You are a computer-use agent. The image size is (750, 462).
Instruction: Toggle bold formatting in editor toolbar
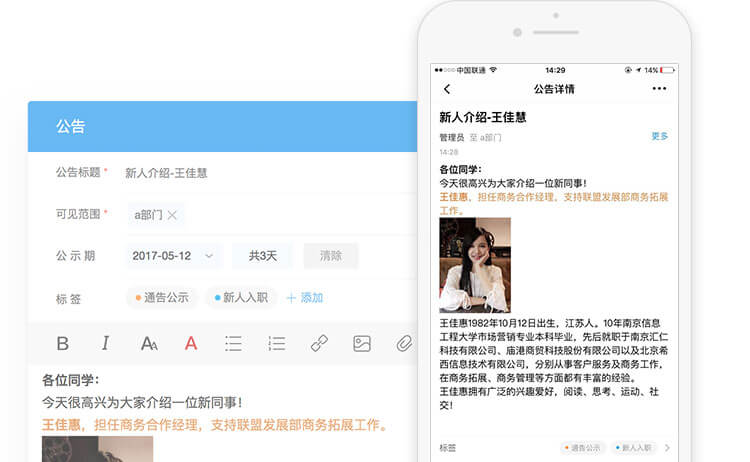pos(62,344)
